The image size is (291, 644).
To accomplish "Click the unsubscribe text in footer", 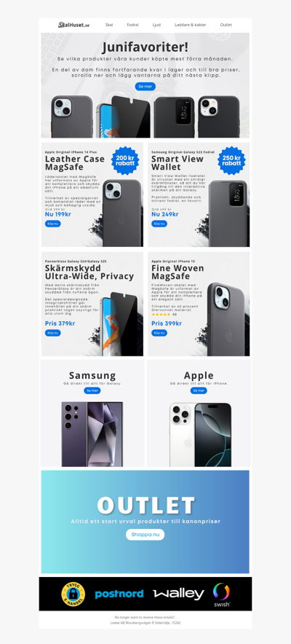I will [x=145, y=617].
